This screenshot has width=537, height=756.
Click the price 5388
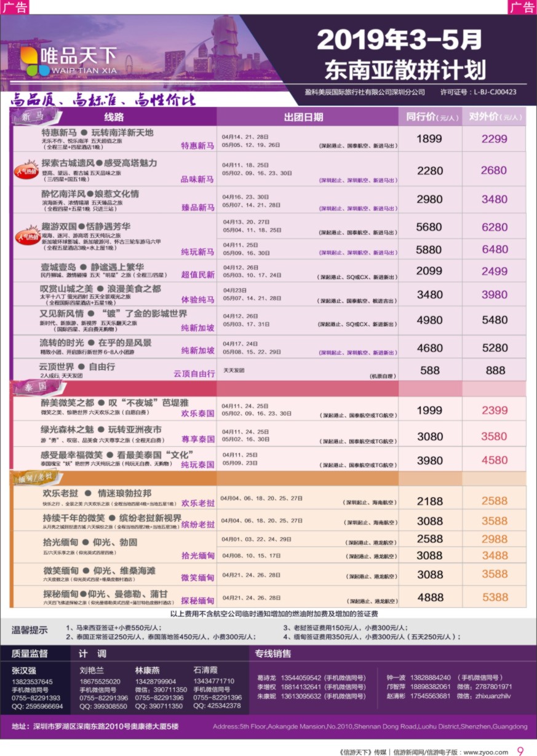click(495, 597)
